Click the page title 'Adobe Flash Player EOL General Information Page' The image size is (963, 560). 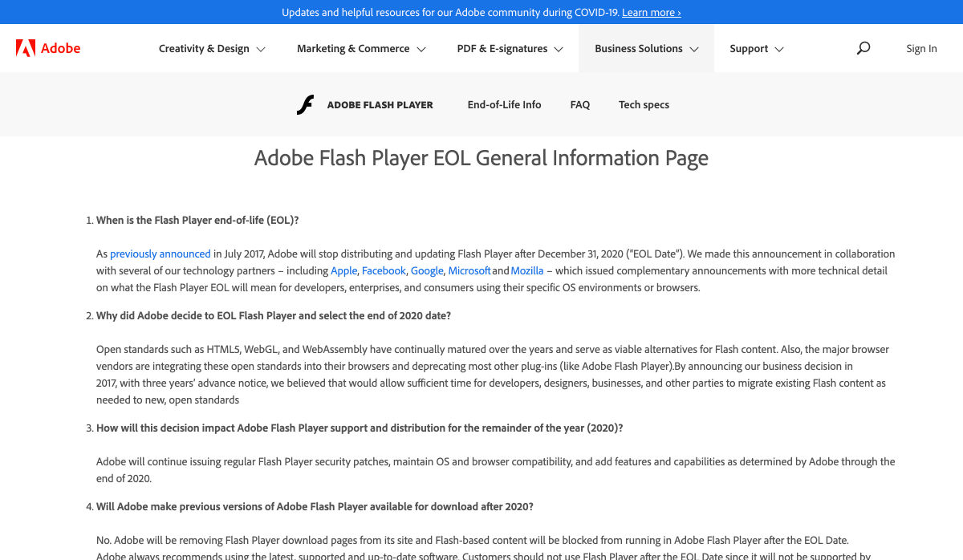[481, 158]
